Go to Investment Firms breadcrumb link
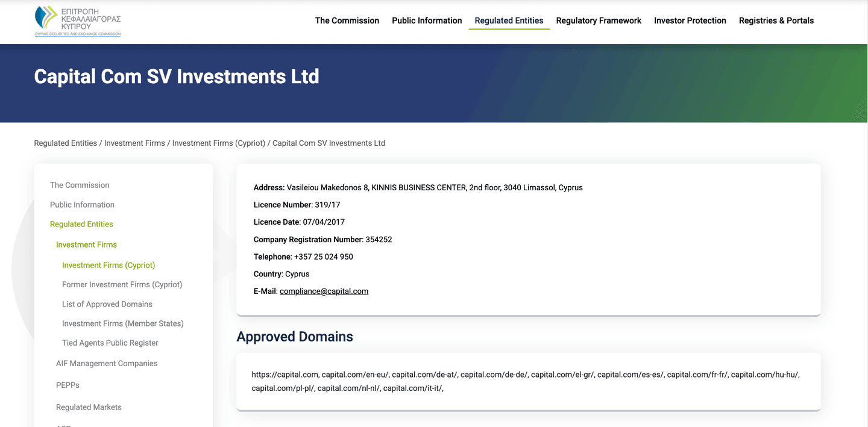Viewport: 868px width, 427px height. click(x=134, y=143)
